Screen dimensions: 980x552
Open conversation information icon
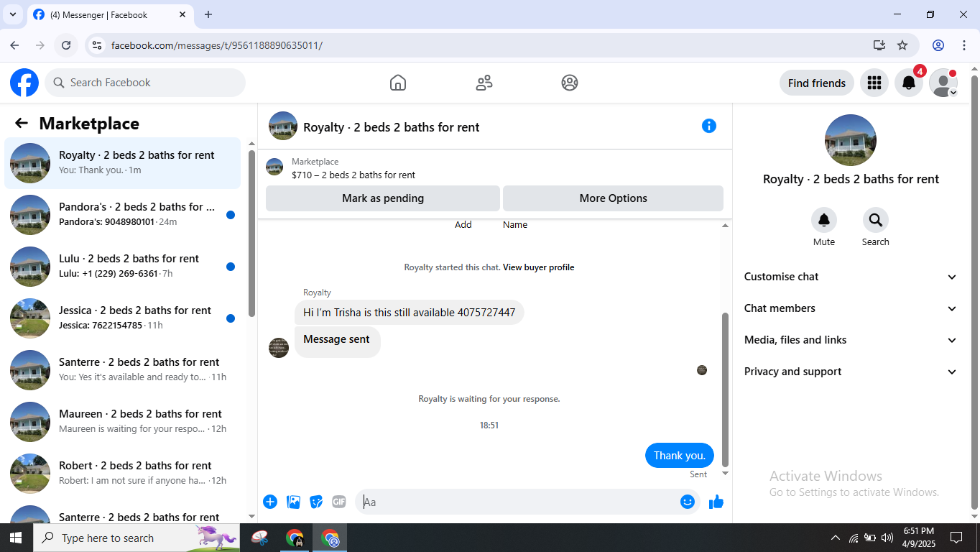[x=709, y=126]
